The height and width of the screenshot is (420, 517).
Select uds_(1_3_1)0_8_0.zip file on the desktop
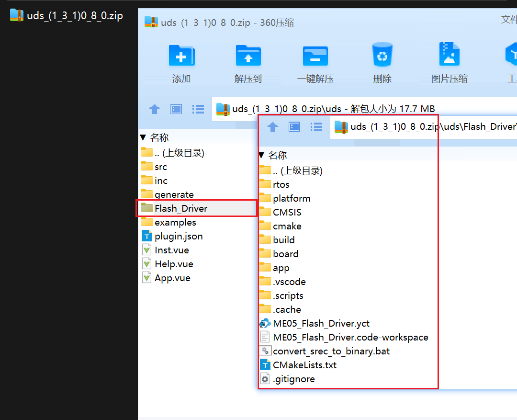(x=67, y=15)
